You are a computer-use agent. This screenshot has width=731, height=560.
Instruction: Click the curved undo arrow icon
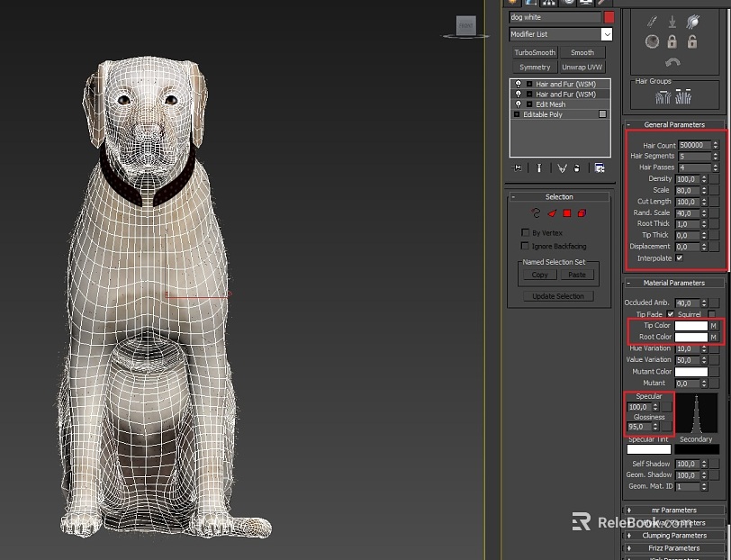(x=672, y=62)
